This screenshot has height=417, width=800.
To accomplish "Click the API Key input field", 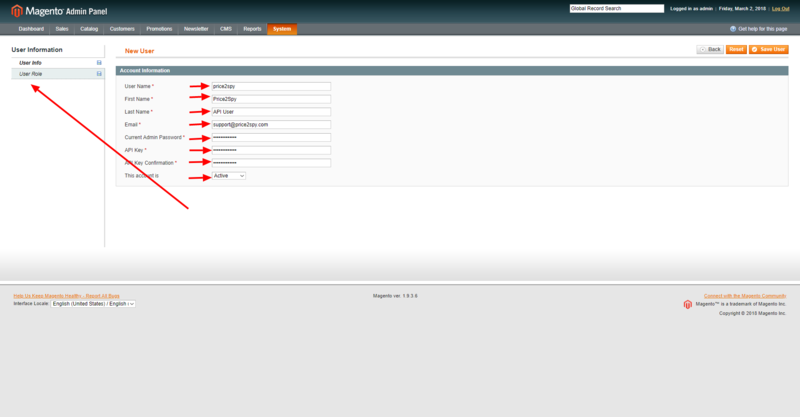I will [x=271, y=150].
